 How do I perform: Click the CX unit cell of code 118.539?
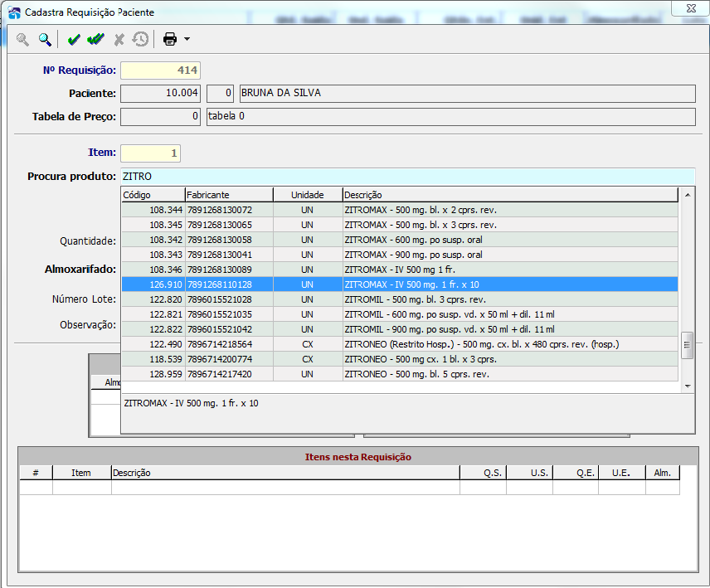point(308,359)
